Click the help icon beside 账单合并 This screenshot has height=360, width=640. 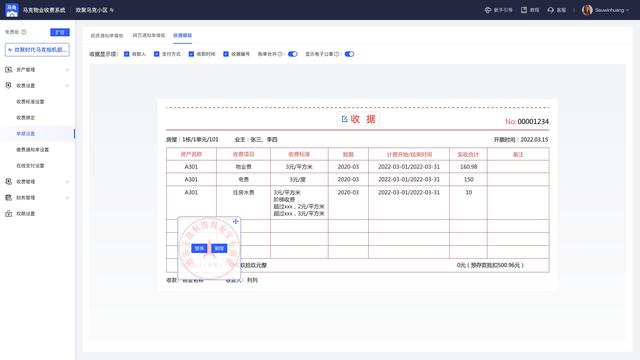pyautogui.click(x=280, y=54)
